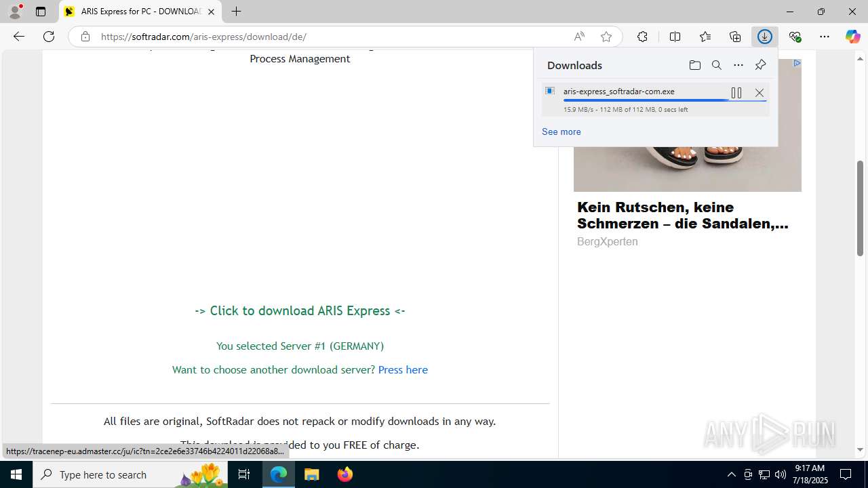Open clock showing 9:17 AM
Image resolution: width=868 pixels, height=488 pixels.
810,474
